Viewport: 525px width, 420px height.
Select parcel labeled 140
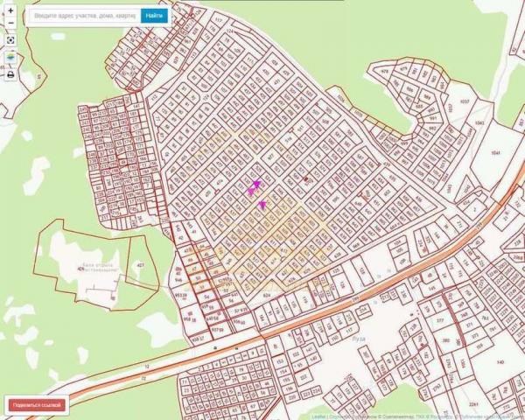click(500, 362)
